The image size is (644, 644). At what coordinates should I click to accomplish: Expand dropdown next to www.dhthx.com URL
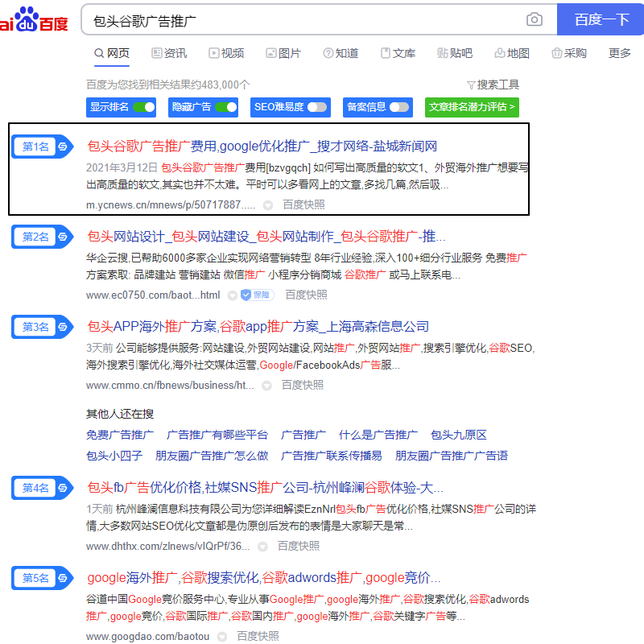(x=262, y=547)
